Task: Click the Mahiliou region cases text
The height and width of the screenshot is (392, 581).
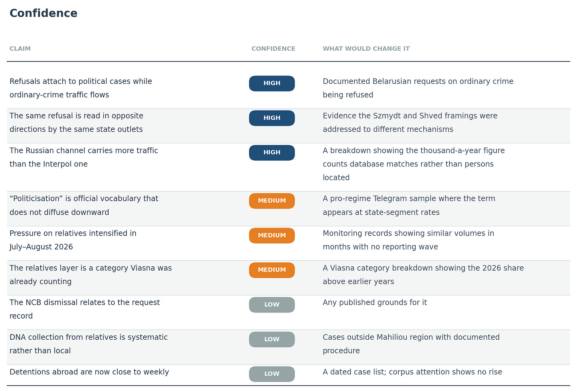Action: click(x=411, y=344)
